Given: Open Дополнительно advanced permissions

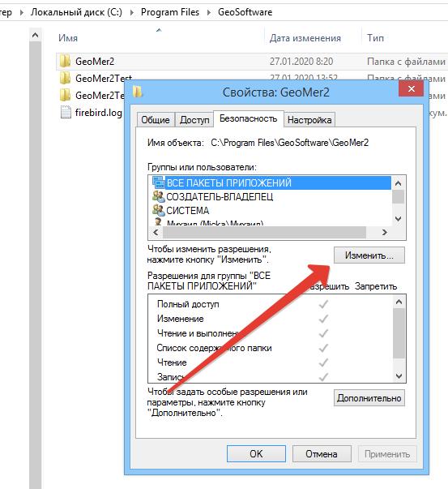Looking at the screenshot, I should (x=369, y=398).
